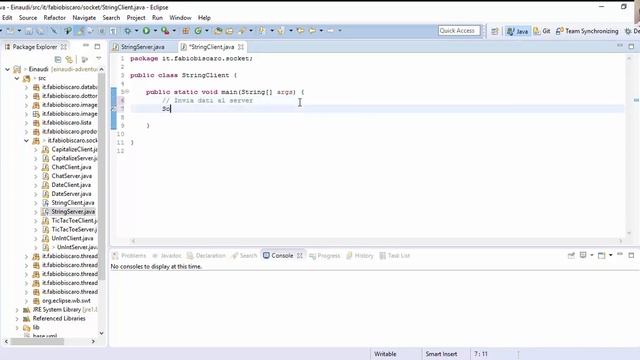This screenshot has height=360, width=640.
Task: Click the Open Type toolbar icon
Action: 218,31
